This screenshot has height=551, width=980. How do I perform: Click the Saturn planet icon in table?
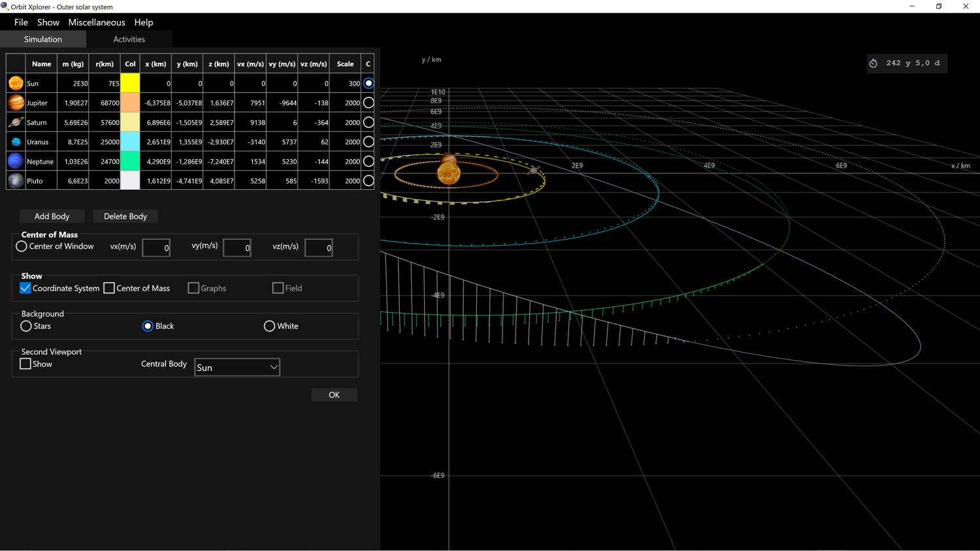point(16,122)
